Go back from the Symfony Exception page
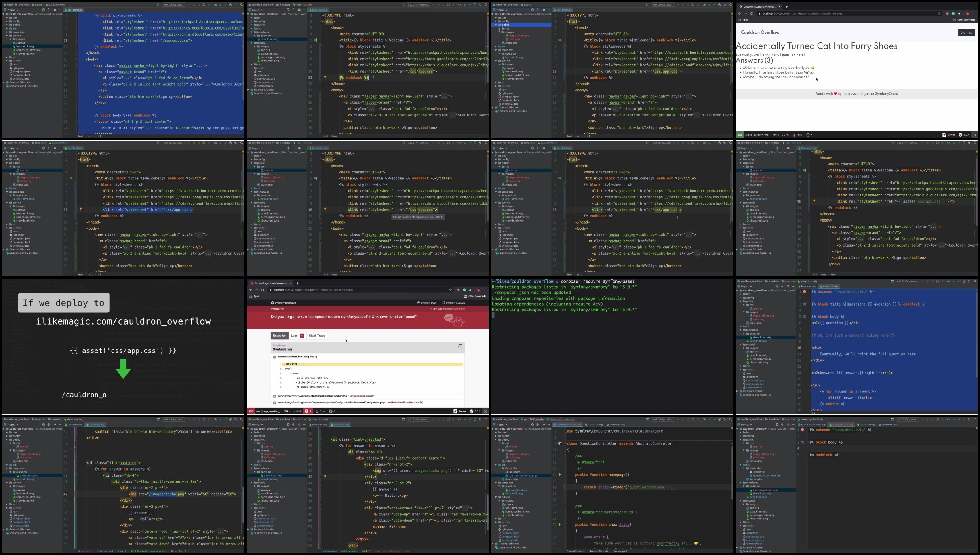 coord(251,290)
